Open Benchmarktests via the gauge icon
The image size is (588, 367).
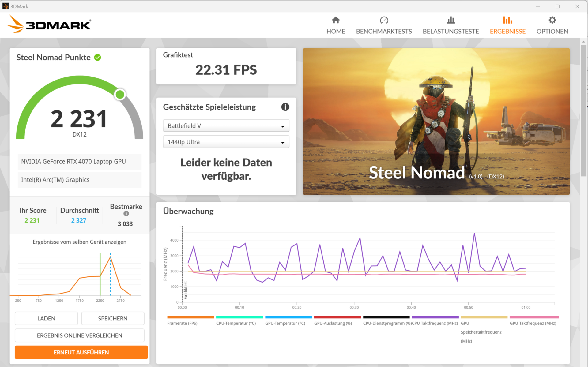(x=384, y=20)
